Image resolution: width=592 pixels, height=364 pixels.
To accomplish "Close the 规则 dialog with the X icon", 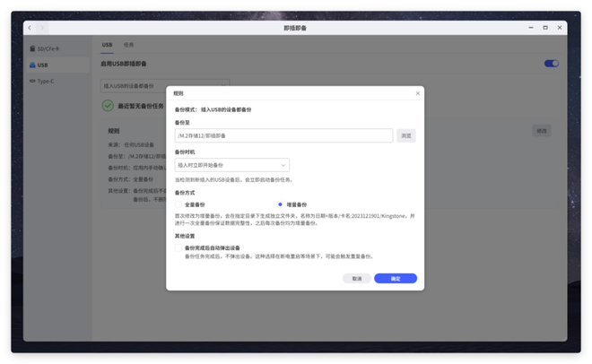I will tap(417, 93).
